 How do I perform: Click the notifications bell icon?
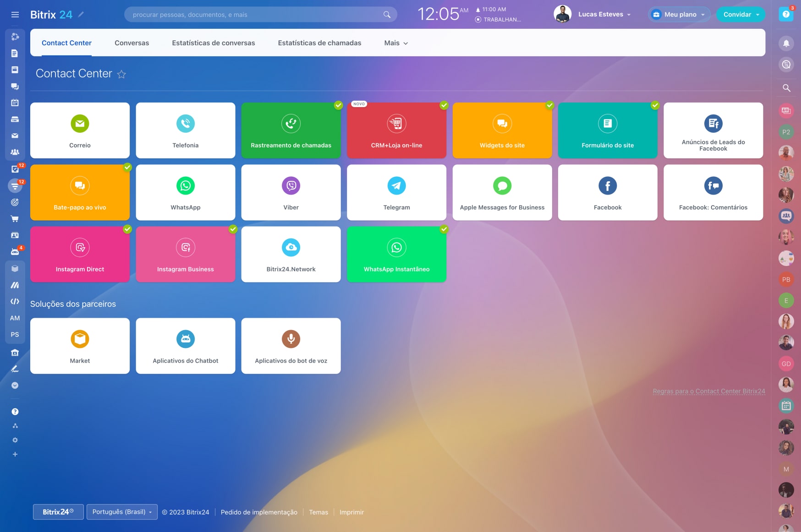[x=786, y=43]
